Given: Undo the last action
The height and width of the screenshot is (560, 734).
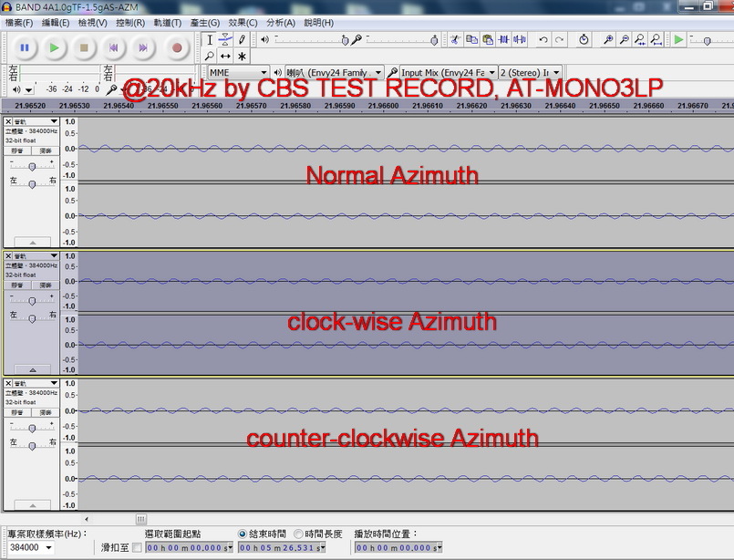Looking at the screenshot, I should point(543,40).
